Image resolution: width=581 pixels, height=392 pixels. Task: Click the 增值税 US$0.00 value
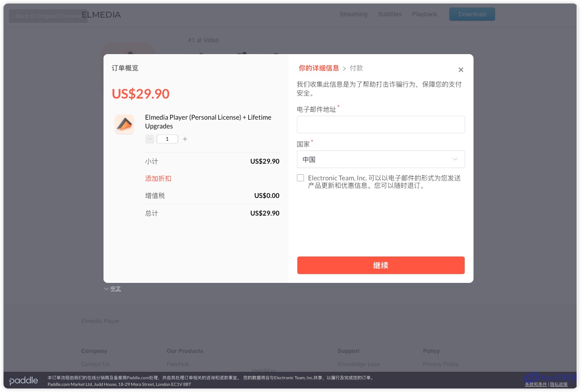coord(267,195)
